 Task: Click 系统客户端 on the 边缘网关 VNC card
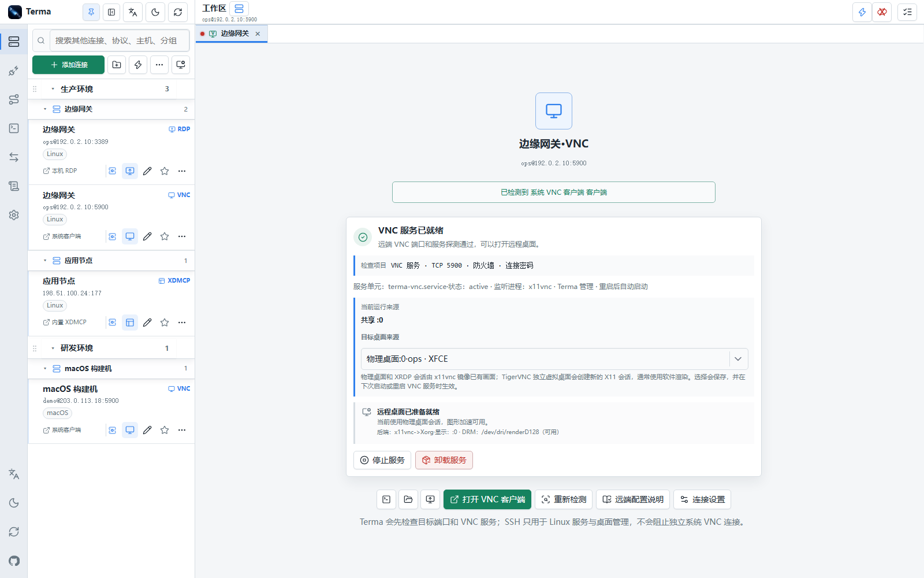[x=62, y=236]
